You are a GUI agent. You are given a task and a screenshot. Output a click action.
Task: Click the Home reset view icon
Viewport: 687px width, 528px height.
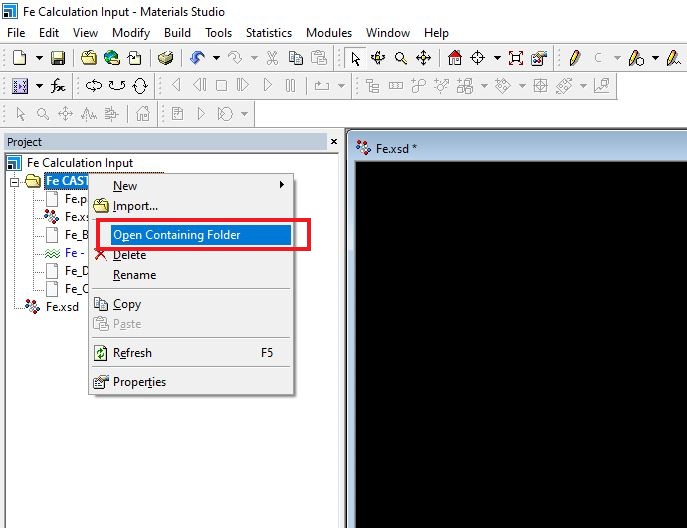(x=455, y=59)
